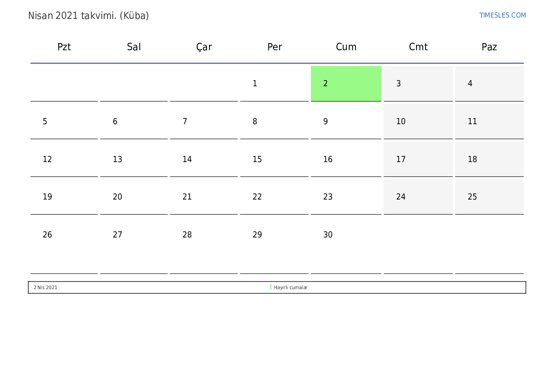554x392 pixels.
Task: Select the Paz column header
Action: pyautogui.click(x=489, y=47)
